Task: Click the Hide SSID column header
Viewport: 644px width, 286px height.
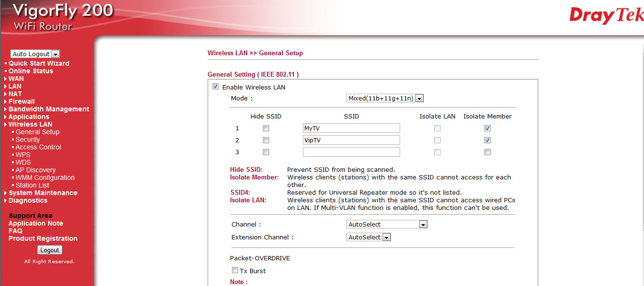Action: click(x=266, y=116)
